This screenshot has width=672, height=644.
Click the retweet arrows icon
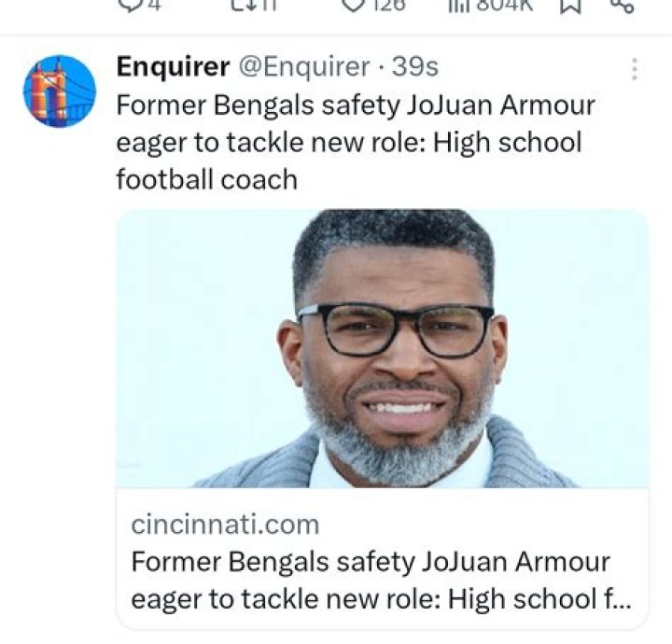241,5
